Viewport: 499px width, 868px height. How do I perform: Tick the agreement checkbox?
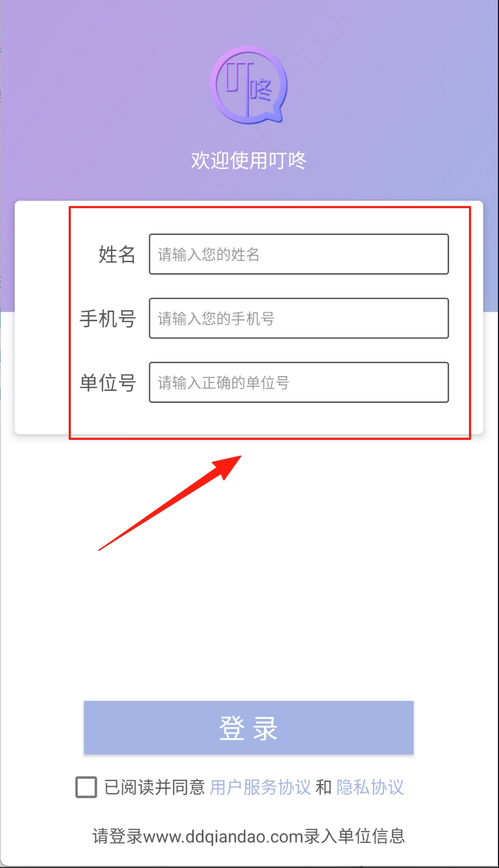pos(86,787)
